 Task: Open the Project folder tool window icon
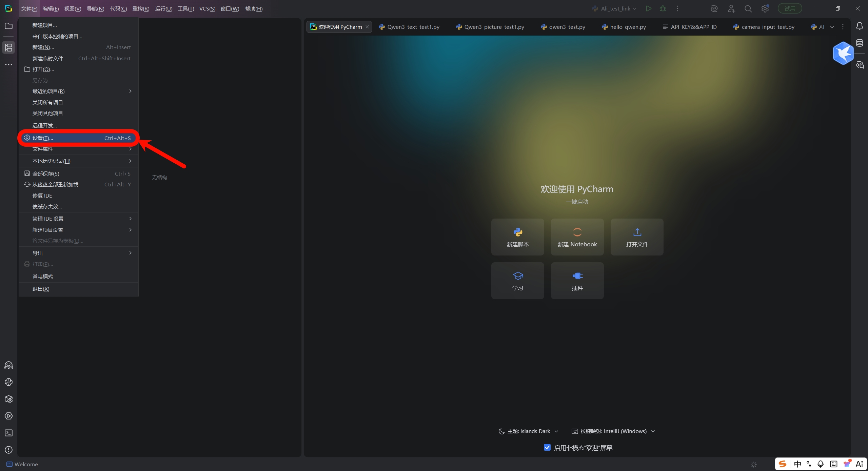8,26
